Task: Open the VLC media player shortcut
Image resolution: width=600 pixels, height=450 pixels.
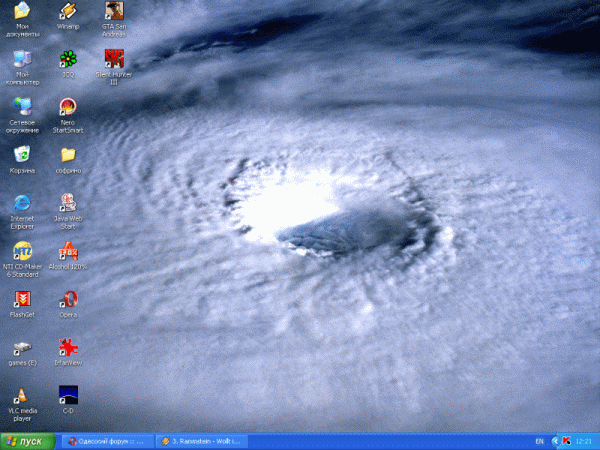Action: (22, 395)
